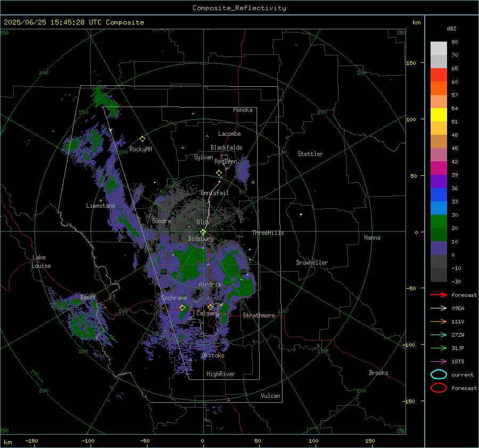Click the Drumheller city label
Image resolution: width=479 pixels, height=448 pixels.
[312, 263]
